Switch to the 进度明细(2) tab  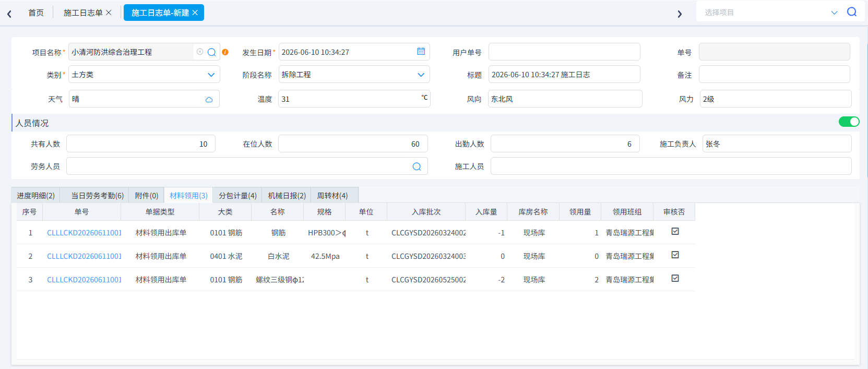pyautogui.click(x=35, y=195)
